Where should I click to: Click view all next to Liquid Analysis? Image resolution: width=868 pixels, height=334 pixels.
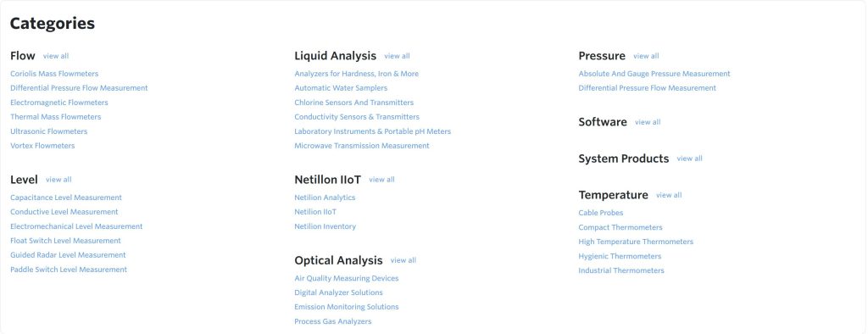pyautogui.click(x=397, y=56)
